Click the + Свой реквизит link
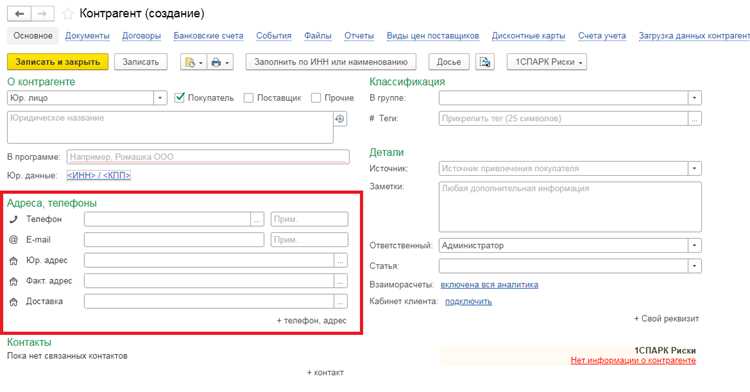750x392 pixels. coord(666,318)
